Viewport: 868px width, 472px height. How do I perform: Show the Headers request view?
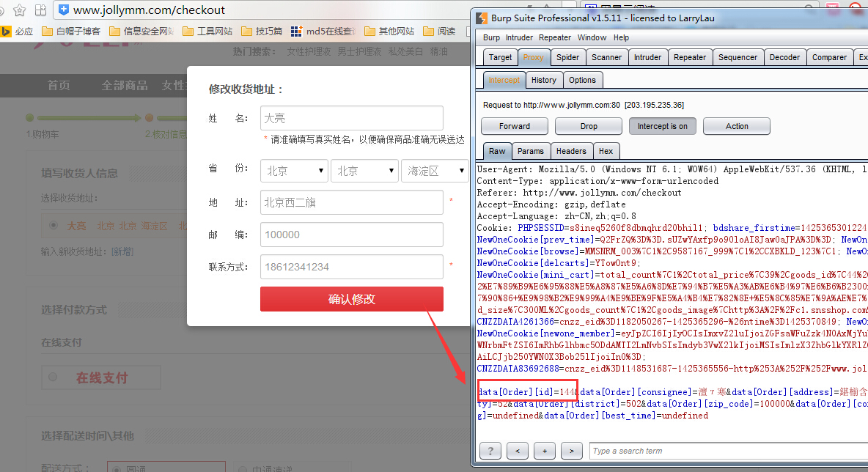pyautogui.click(x=571, y=151)
